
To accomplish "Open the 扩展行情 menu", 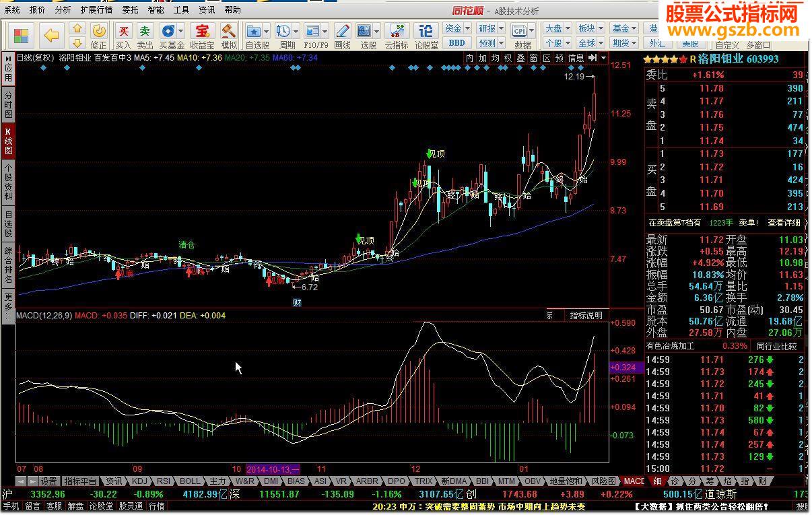I will pos(96,10).
